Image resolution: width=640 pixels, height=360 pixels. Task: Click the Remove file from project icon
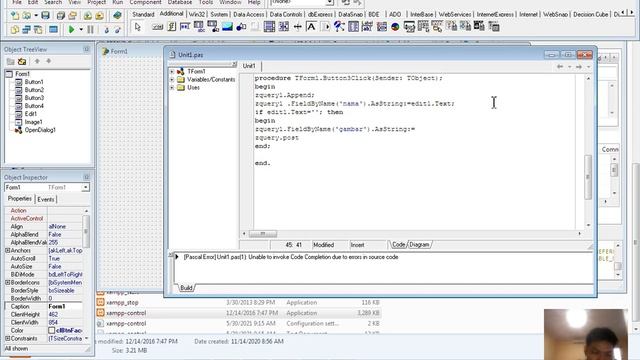(x=99, y=16)
